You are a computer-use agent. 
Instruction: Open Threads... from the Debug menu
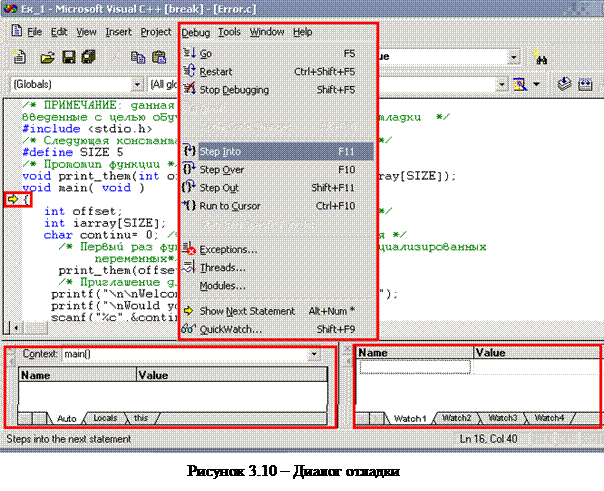point(277,268)
